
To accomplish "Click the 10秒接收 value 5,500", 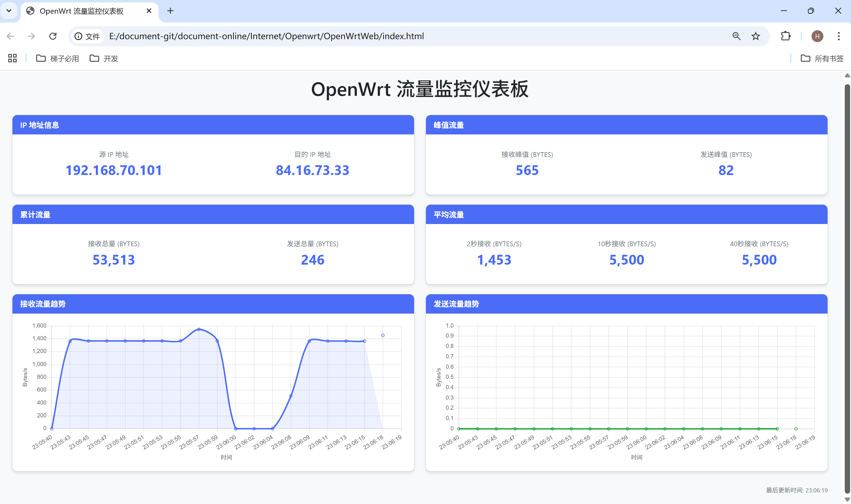I will click(627, 260).
